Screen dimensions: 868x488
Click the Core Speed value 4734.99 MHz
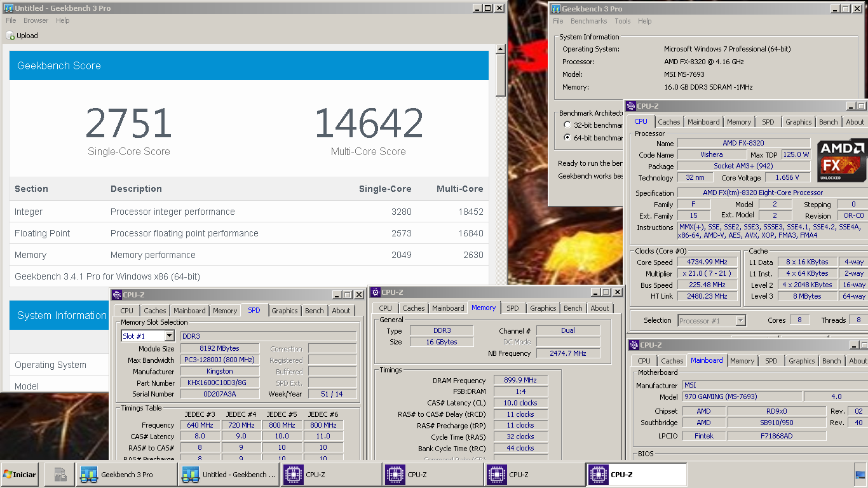point(707,262)
